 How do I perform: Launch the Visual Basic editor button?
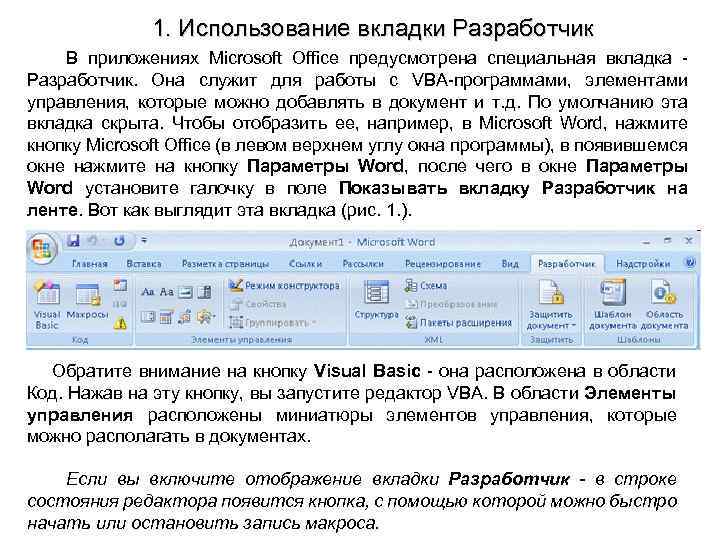(x=47, y=304)
